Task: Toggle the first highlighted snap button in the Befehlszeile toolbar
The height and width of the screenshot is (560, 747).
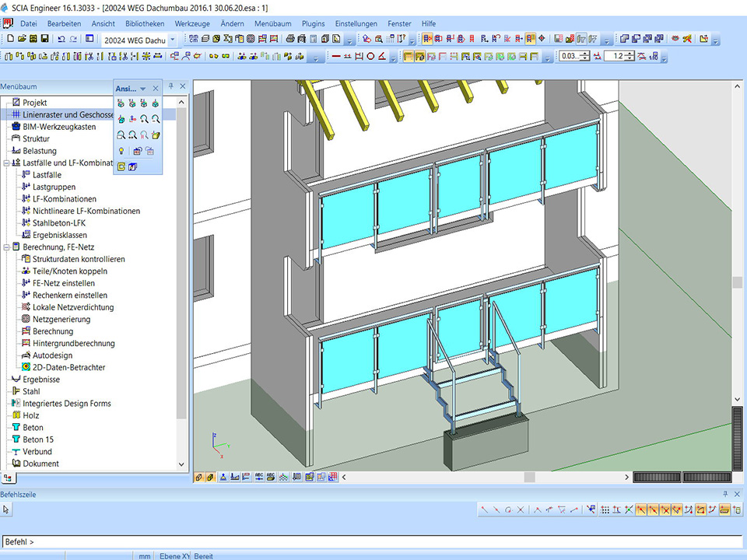Action: (642, 509)
